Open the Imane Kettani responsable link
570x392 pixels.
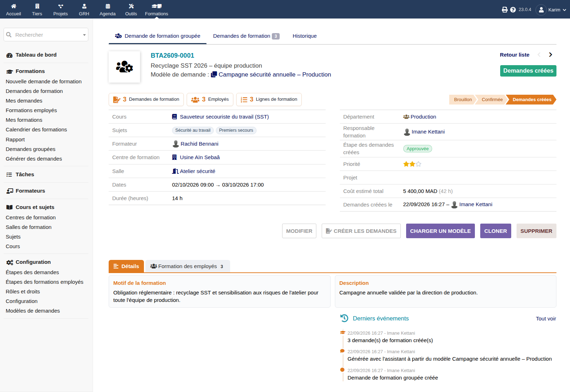pyautogui.click(x=428, y=132)
